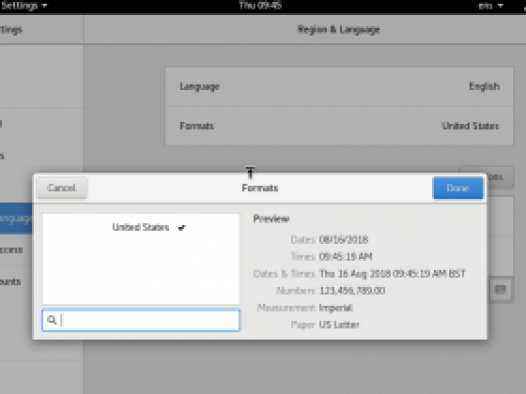This screenshot has width=526, height=394.
Task: Open the Settings application menu in top bar
Action: coord(24,6)
